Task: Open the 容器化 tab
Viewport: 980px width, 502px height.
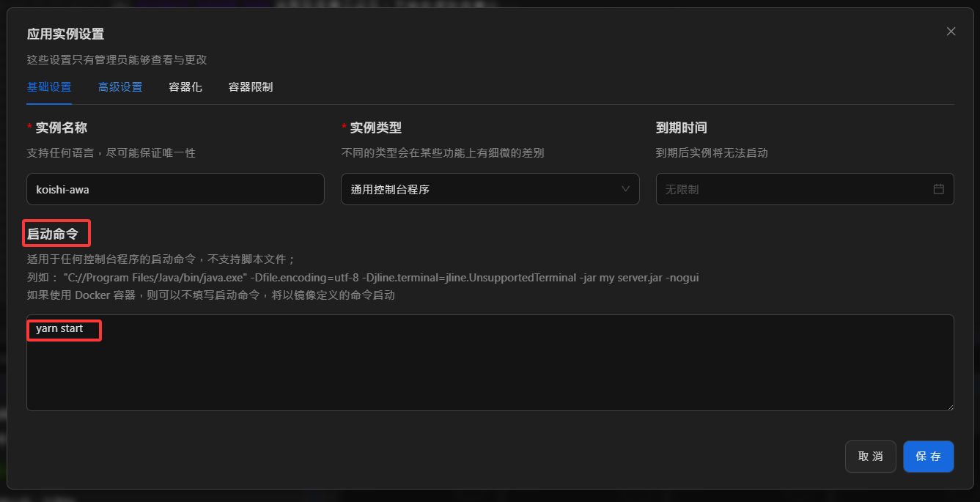Action: pos(185,86)
